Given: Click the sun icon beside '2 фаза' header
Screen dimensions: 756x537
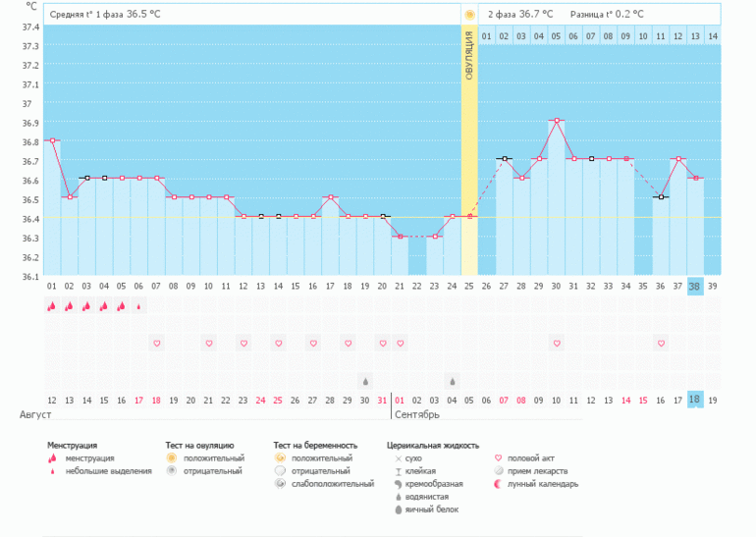Looking at the screenshot, I should pos(469,15).
